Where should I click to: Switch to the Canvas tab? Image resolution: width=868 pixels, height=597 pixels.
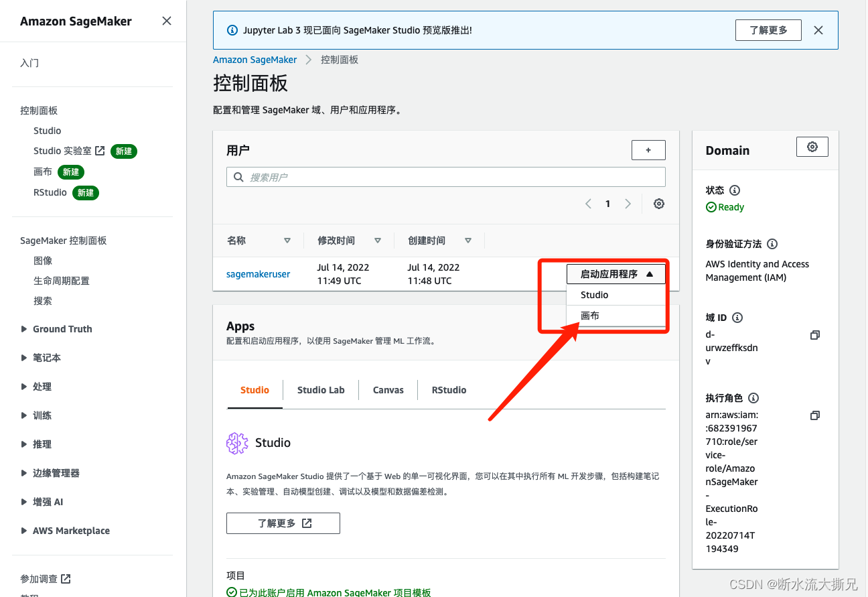click(388, 390)
